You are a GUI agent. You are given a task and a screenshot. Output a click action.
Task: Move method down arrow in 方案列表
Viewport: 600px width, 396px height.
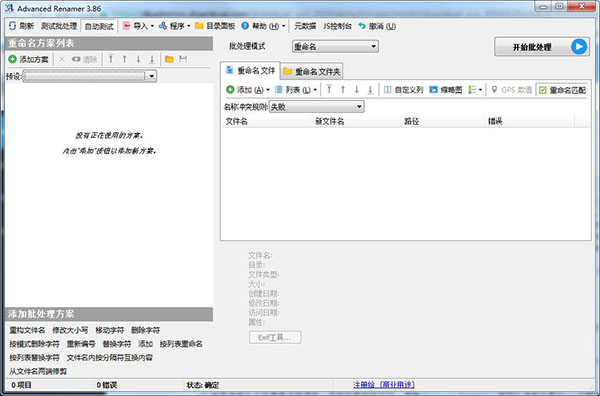(138, 59)
